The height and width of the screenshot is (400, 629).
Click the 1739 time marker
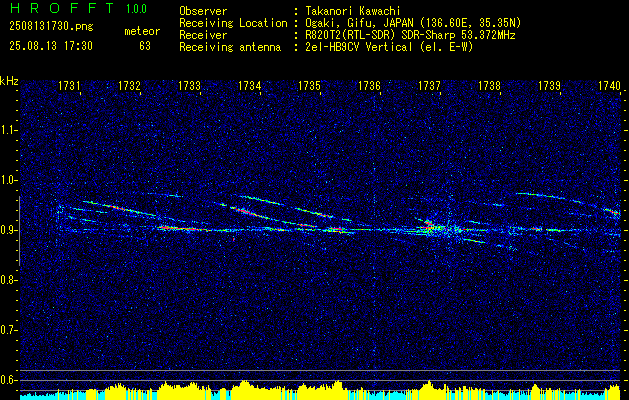point(549,85)
